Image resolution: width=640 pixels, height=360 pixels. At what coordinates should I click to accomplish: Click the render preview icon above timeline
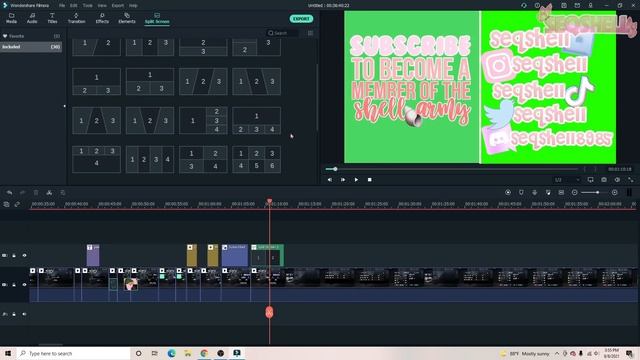[x=508, y=192]
